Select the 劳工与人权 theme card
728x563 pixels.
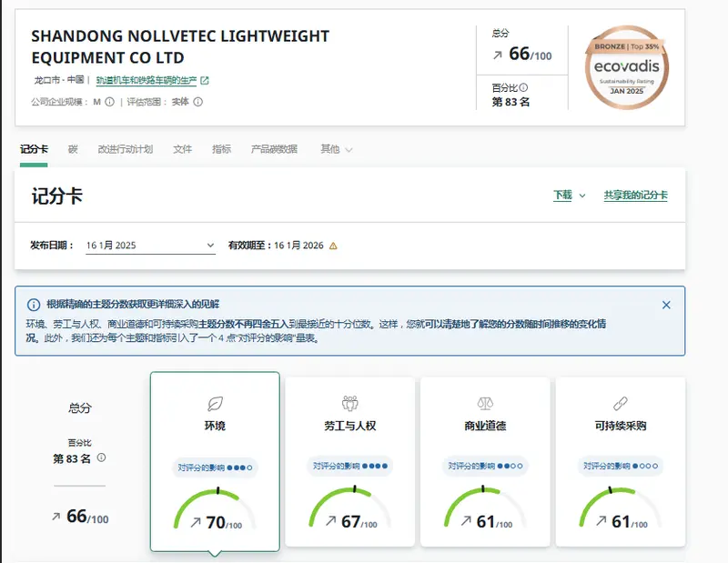(x=350, y=462)
